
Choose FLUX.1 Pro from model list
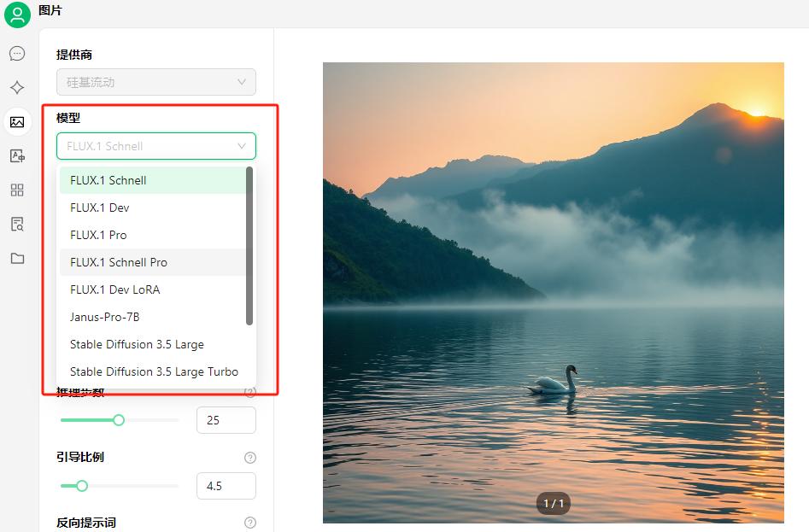click(x=153, y=235)
